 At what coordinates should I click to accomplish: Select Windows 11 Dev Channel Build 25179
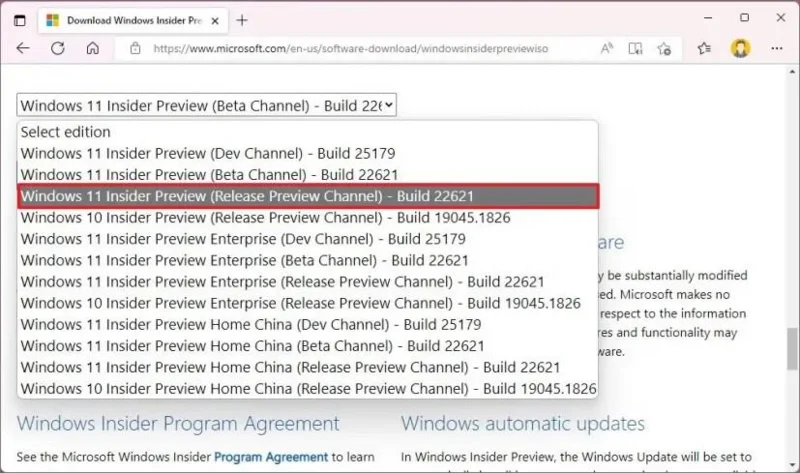click(x=307, y=153)
